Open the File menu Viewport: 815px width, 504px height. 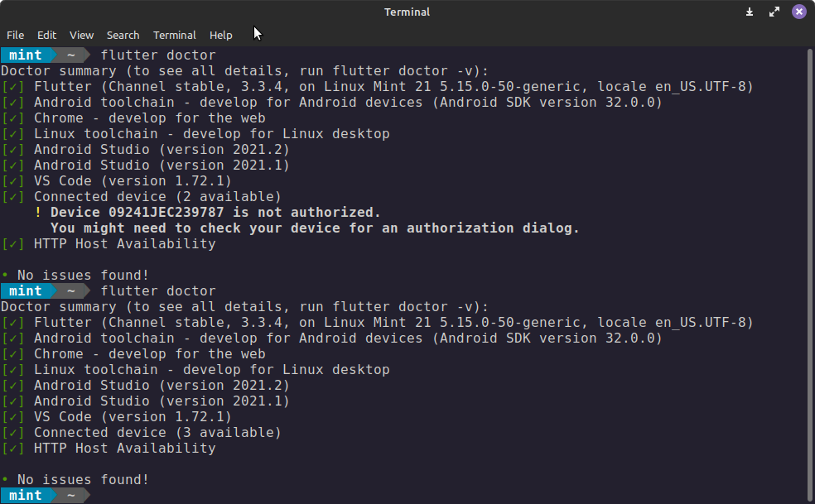[x=15, y=36]
